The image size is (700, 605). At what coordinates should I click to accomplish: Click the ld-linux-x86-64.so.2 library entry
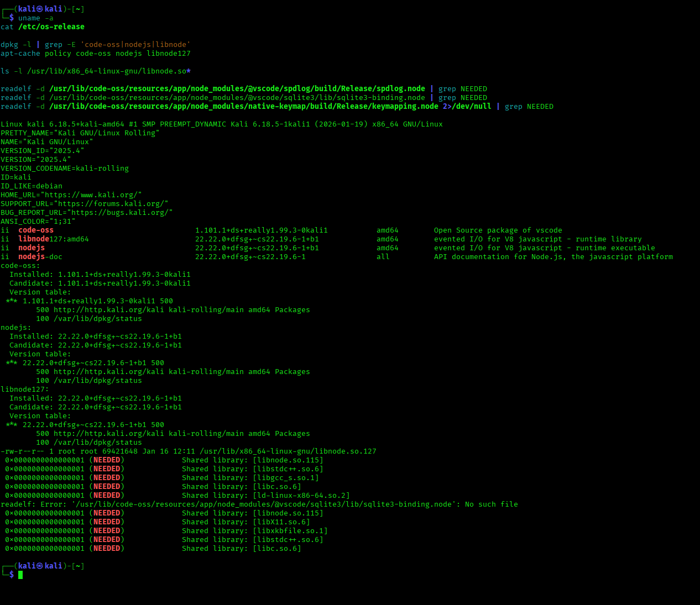click(301, 496)
